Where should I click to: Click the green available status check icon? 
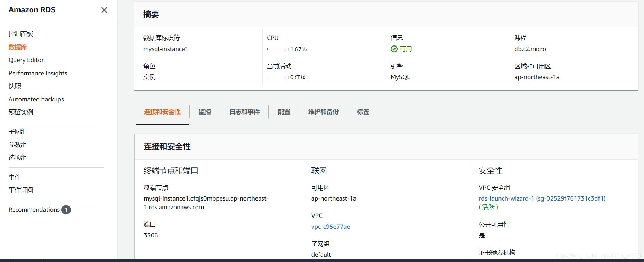click(394, 49)
